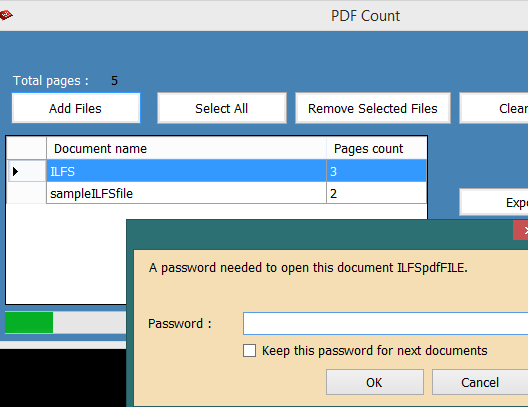
Task: Click the Add Files button
Action: [76, 108]
